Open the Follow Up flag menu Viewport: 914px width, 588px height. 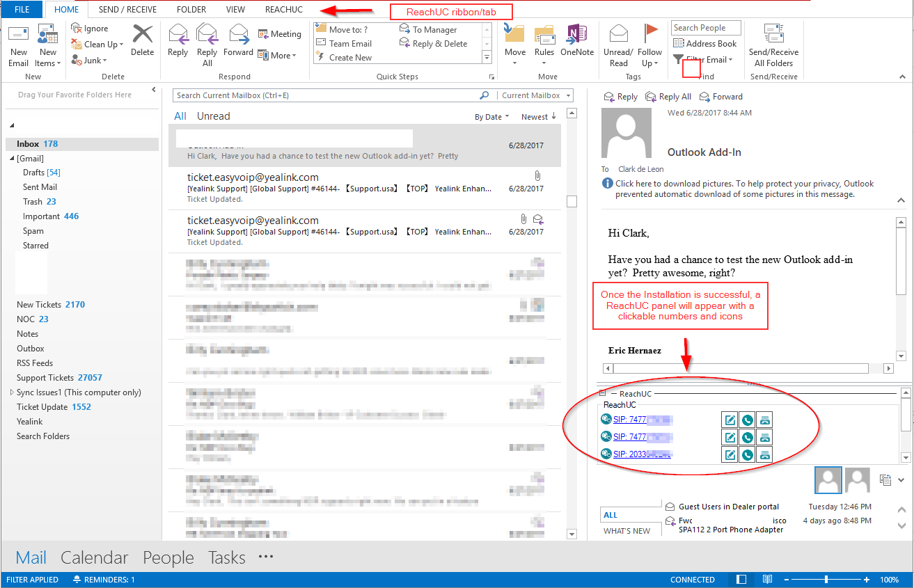click(x=650, y=46)
